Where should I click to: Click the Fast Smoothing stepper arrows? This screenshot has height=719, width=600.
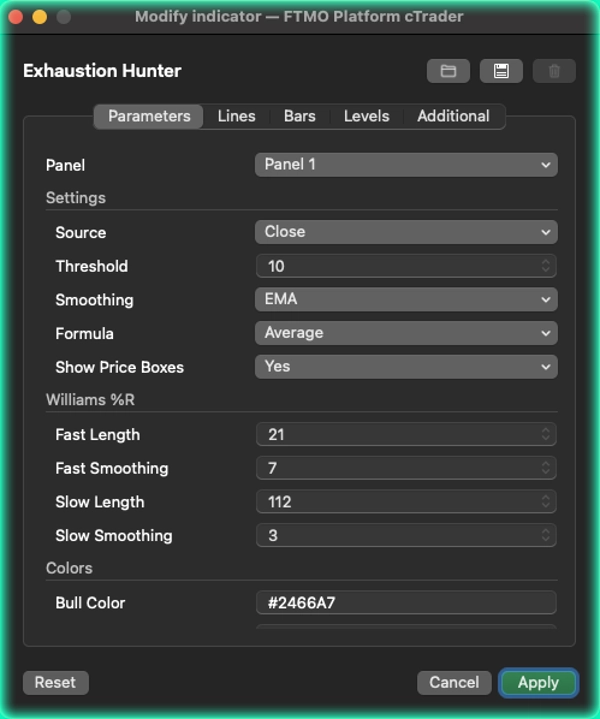point(545,468)
